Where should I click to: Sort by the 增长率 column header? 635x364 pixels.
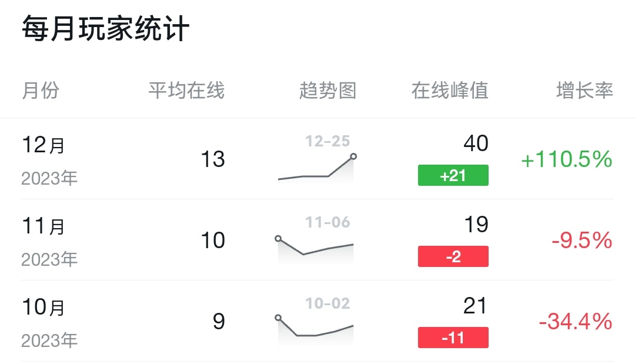pyautogui.click(x=585, y=91)
